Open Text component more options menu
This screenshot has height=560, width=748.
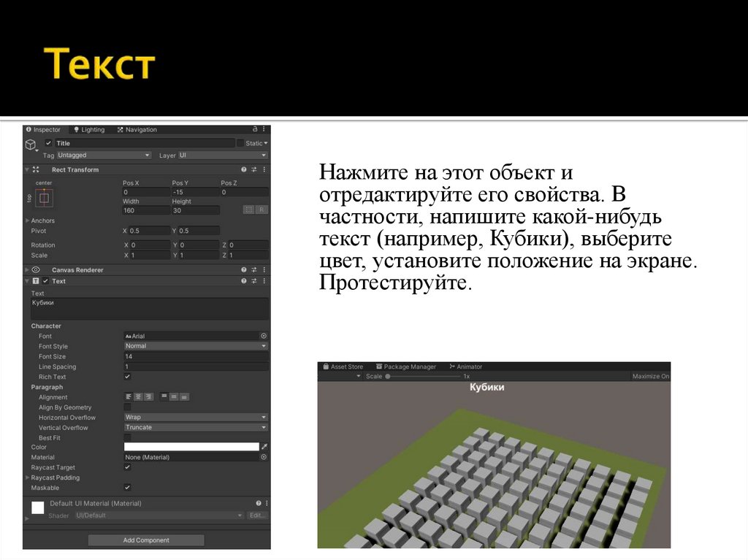(264, 281)
